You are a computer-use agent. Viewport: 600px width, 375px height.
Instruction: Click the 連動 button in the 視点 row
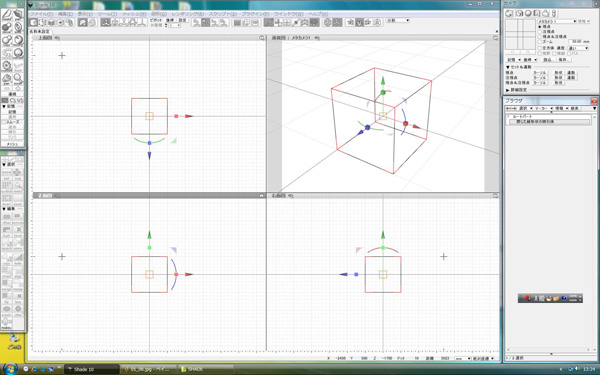coord(571,73)
